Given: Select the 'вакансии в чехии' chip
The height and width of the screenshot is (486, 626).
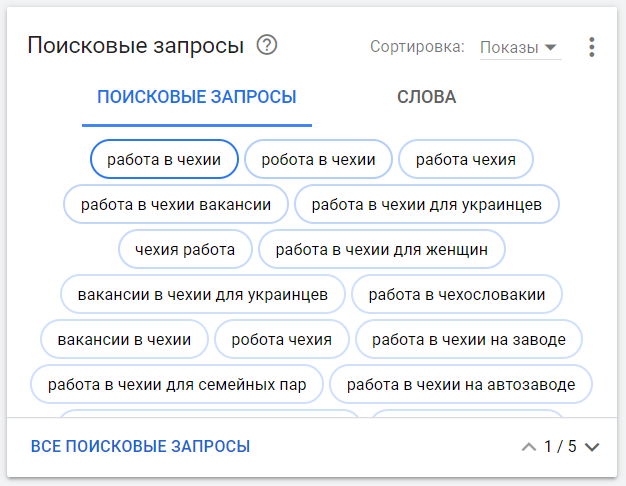Looking at the screenshot, I should pyautogui.click(x=124, y=340).
